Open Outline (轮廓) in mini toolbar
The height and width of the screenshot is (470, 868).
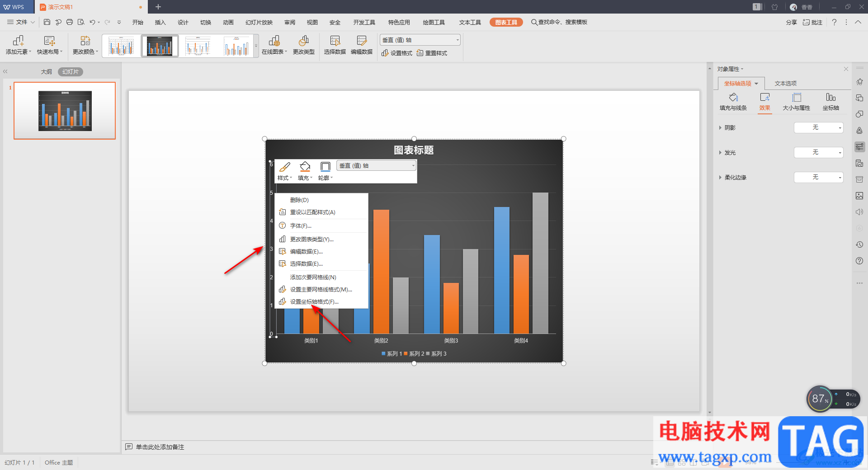click(325, 171)
